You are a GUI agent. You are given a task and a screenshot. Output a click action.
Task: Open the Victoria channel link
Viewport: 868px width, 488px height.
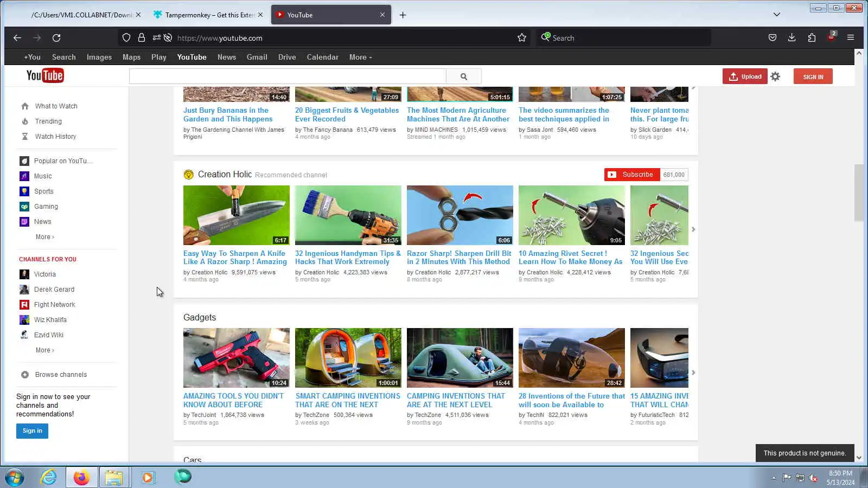(x=45, y=274)
